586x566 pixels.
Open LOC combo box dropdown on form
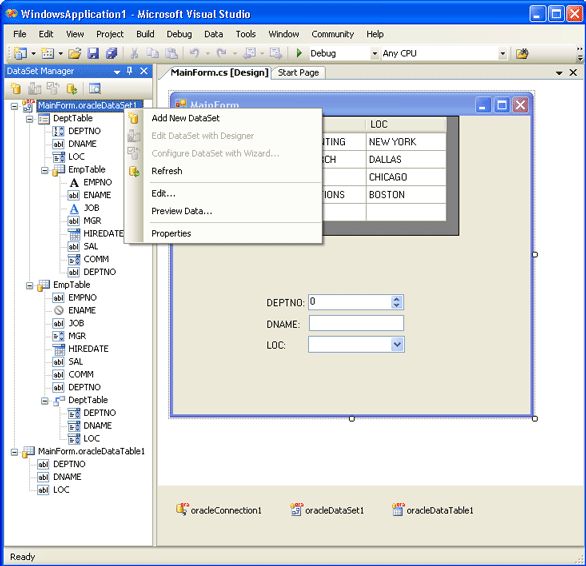[397, 344]
